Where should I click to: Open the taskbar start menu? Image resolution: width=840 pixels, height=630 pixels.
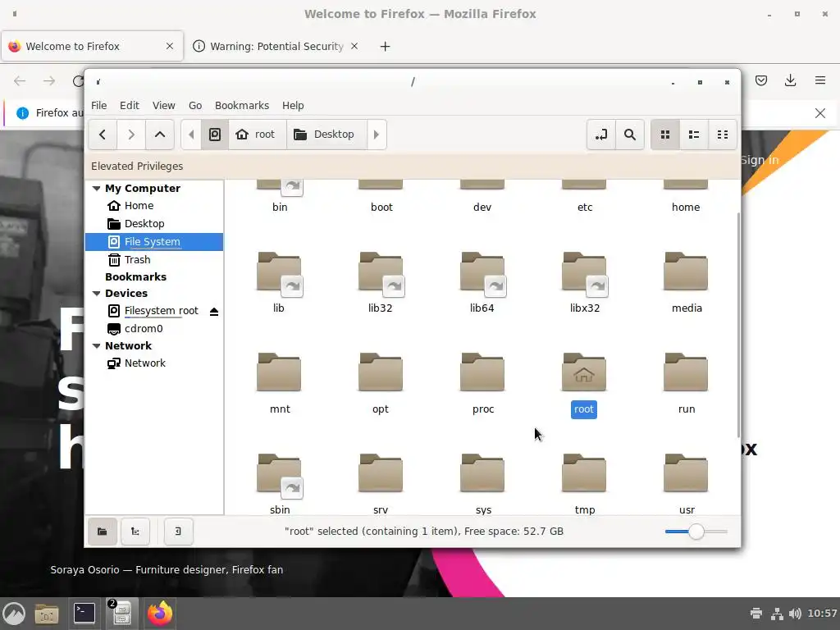[x=15, y=614]
